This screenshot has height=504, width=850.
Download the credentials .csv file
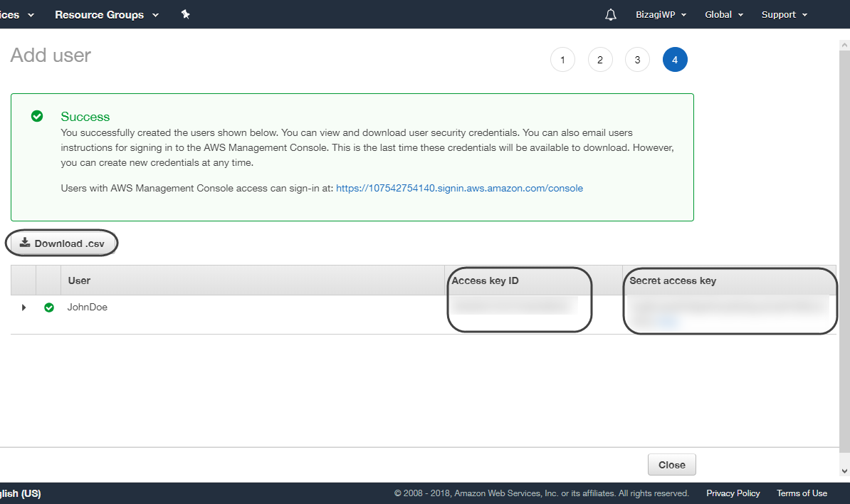[x=62, y=243]
